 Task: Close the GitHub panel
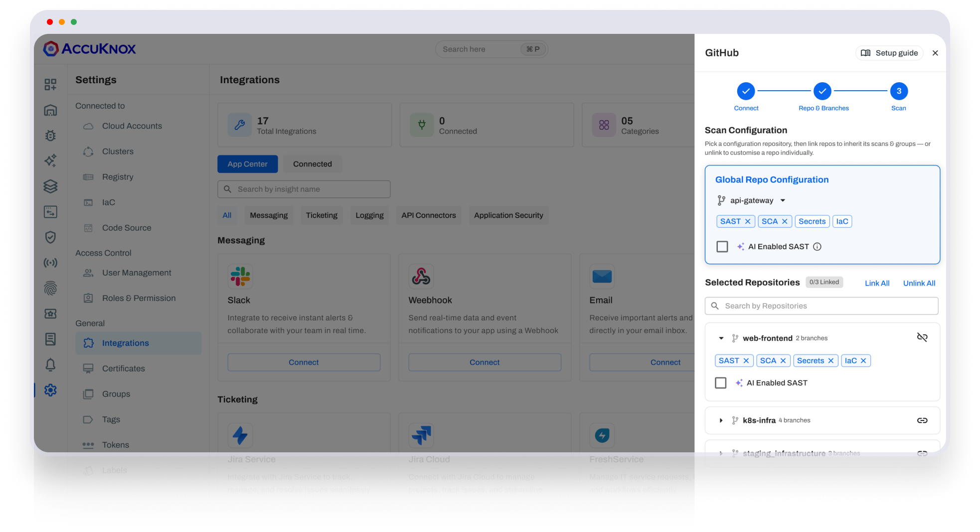pos(935,53)
